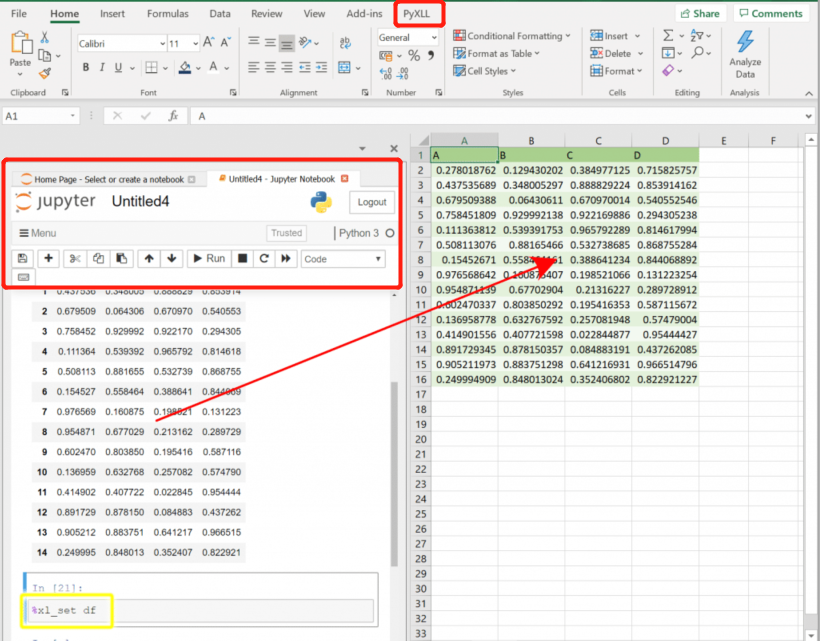Click the Format Painter brush icon
820x641 pixels.
[45, 73]
